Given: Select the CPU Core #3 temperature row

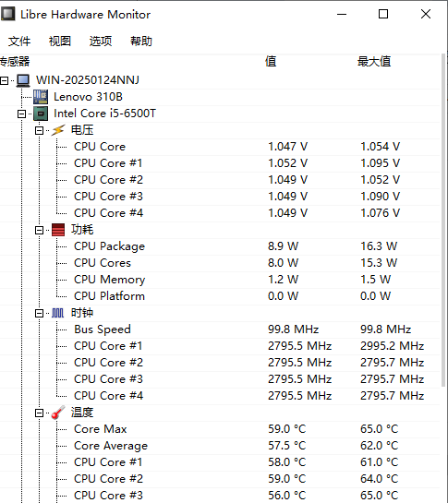Looking at the screenshot, I should coord(220,496).
